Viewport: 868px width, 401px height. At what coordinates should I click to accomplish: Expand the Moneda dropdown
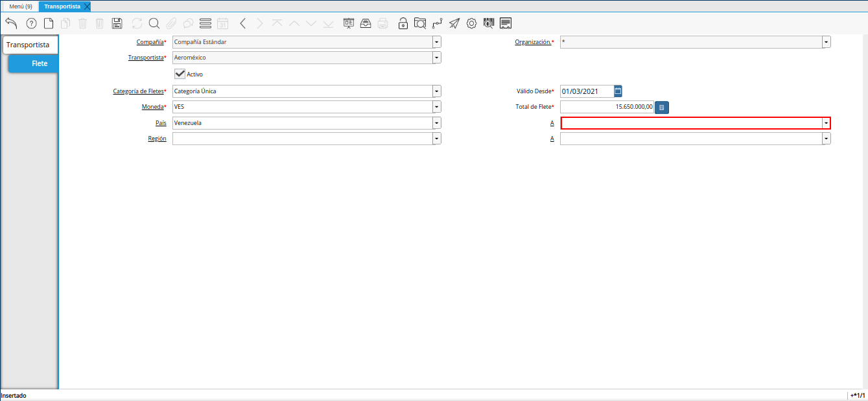[436, 107]
